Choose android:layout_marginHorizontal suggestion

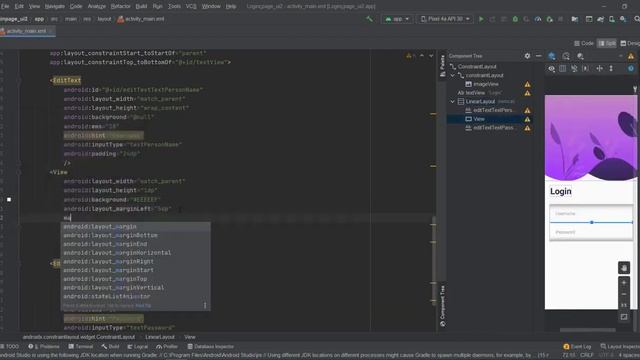tap(136, 253)
